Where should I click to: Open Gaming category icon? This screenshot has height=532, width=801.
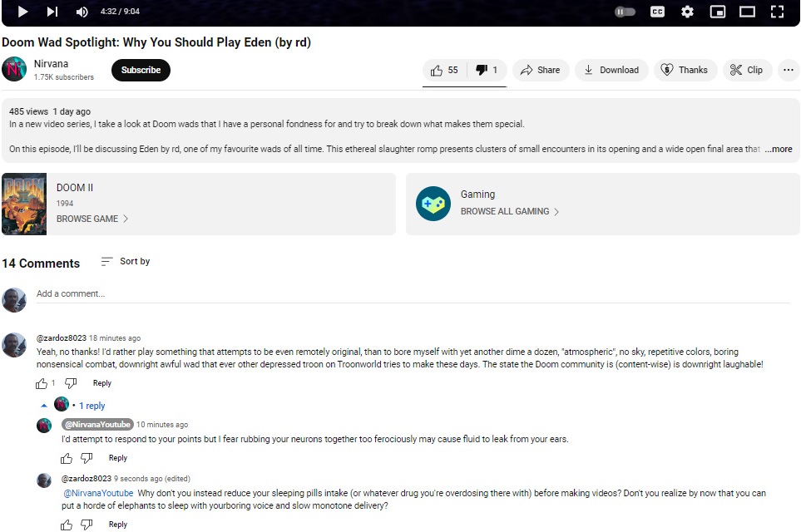point(433,204)
